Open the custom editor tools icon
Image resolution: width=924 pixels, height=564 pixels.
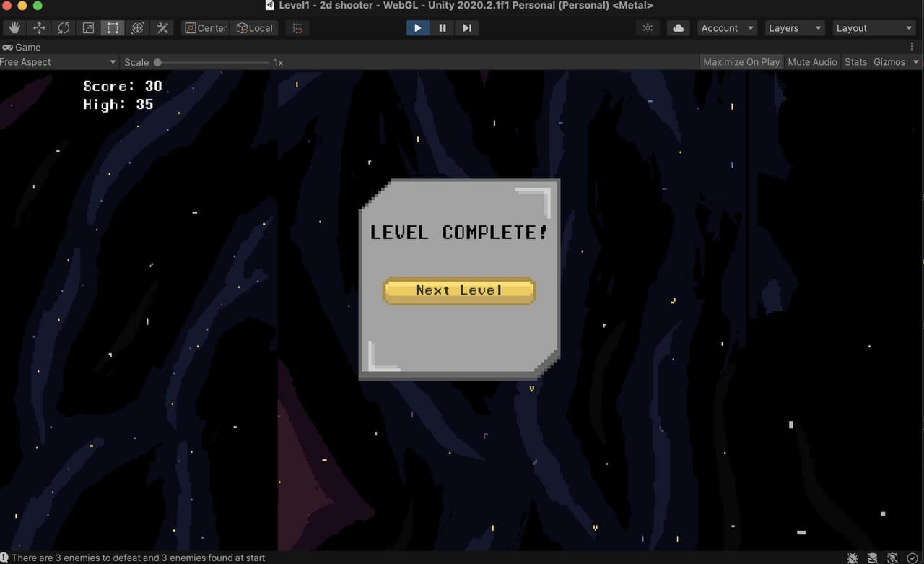point(162,28)
